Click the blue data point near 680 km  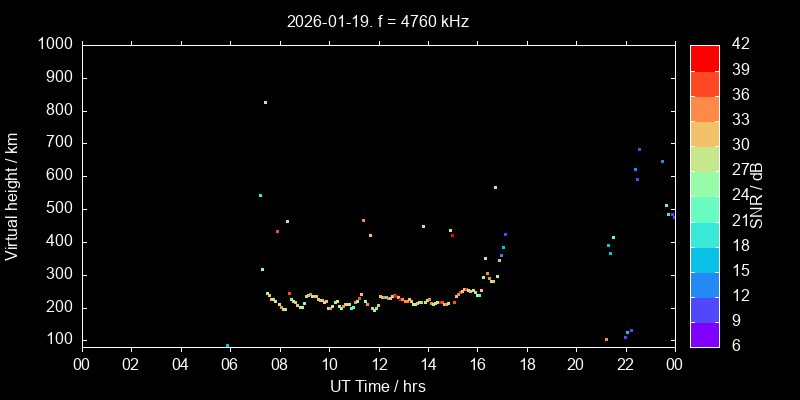click(639, 149)
